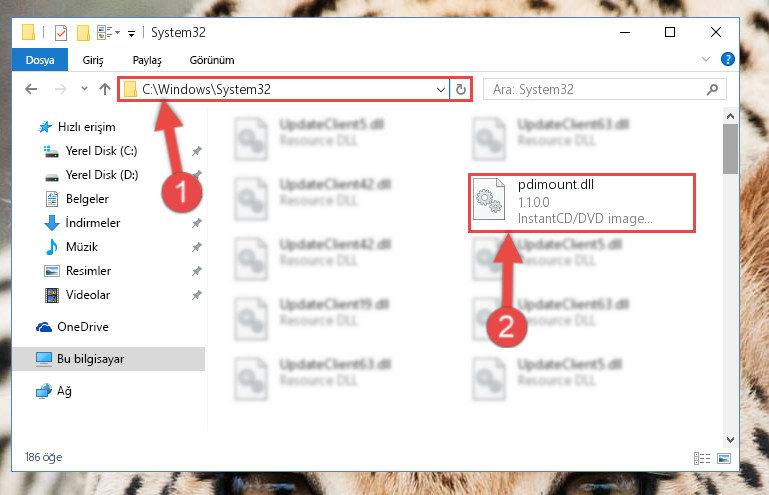This screenshot has width=769, height=495.
Task: Select pdimount.dll file
Action: pyautogui.click(x=582, y=202)
